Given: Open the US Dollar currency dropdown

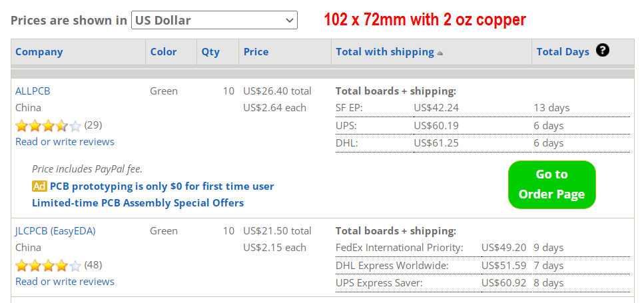Looking at the screenshot, I should [x=214, y=20].
